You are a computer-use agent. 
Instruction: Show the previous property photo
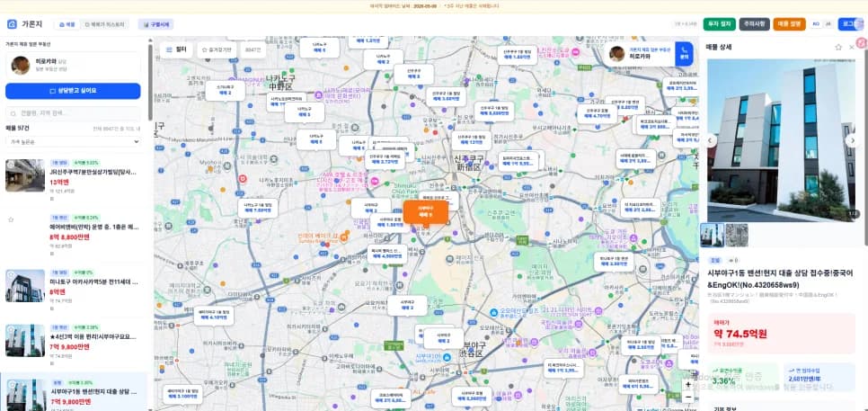click(712, 140)
